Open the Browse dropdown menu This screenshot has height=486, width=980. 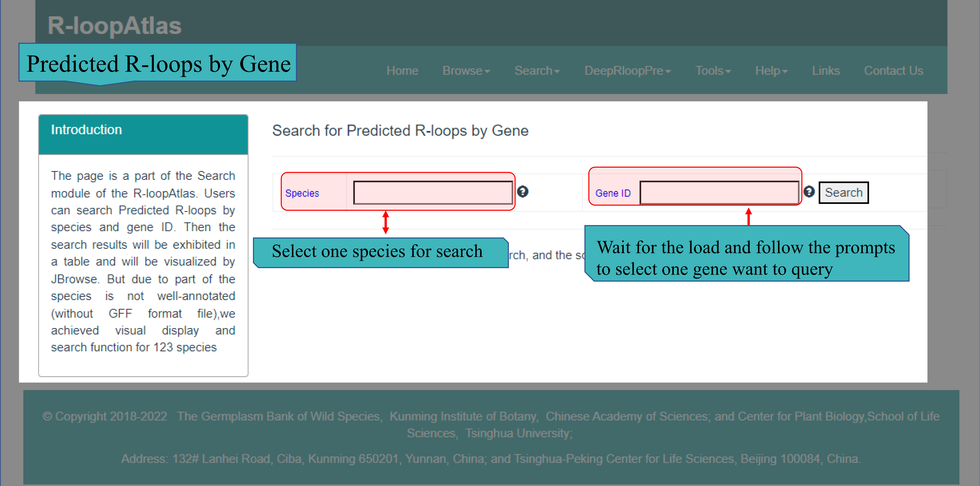466,71
